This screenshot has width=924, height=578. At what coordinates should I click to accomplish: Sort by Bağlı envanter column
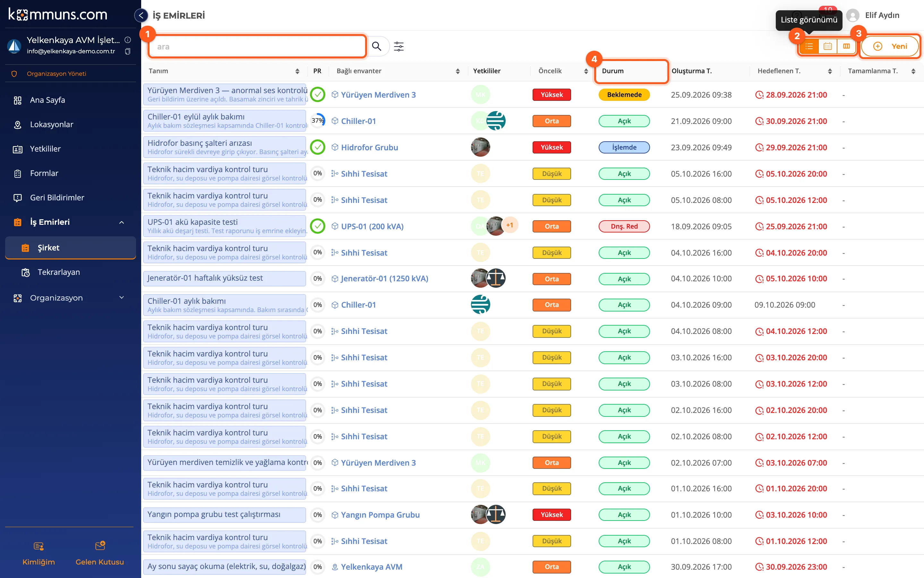click(458, 71)
